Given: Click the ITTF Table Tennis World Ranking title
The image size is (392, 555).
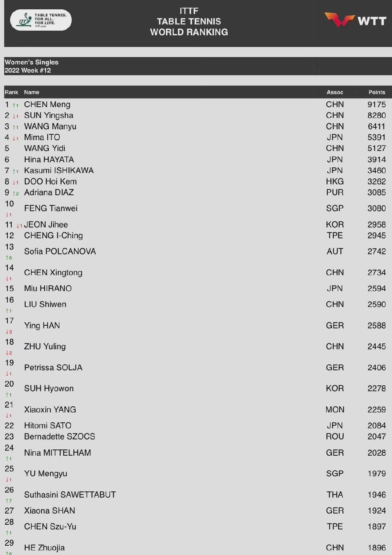Looking at the screenshot, I should point(189,22).
